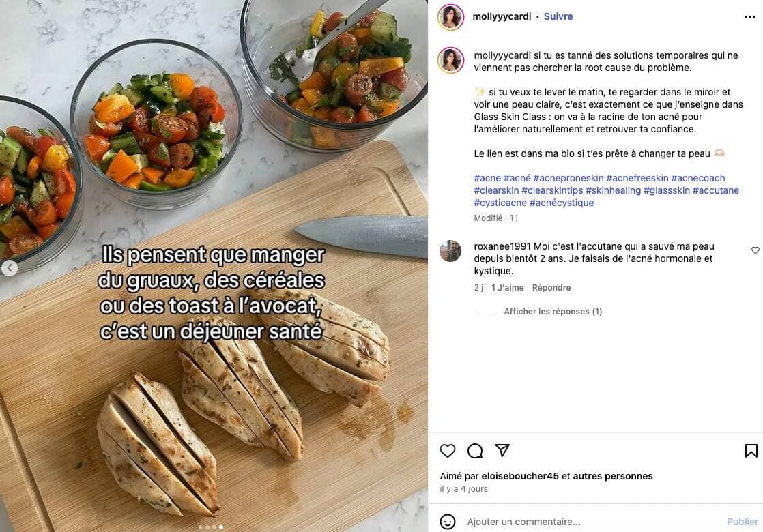The height and width of the screenshot is (532, 763).
Task: Open the three-dot more options menu
Action: [750, 17]
